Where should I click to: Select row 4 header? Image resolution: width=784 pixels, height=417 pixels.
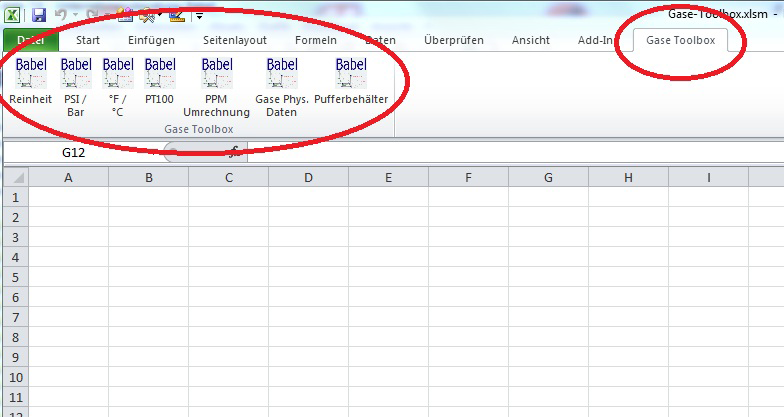pyautogui.click(x=16, y=257)
